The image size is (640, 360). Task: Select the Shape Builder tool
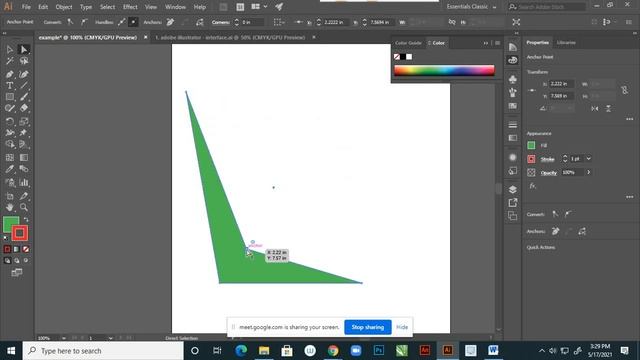[x=10, y=144]
